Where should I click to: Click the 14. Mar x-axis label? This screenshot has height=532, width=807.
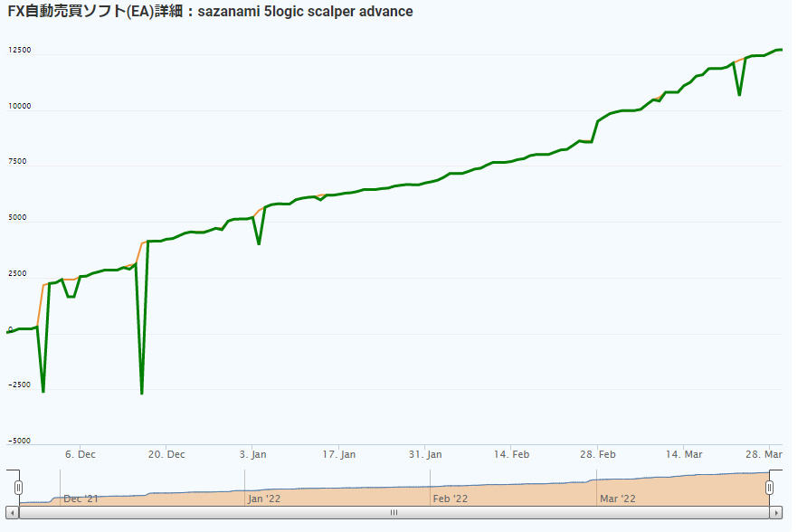coord(684,454)
